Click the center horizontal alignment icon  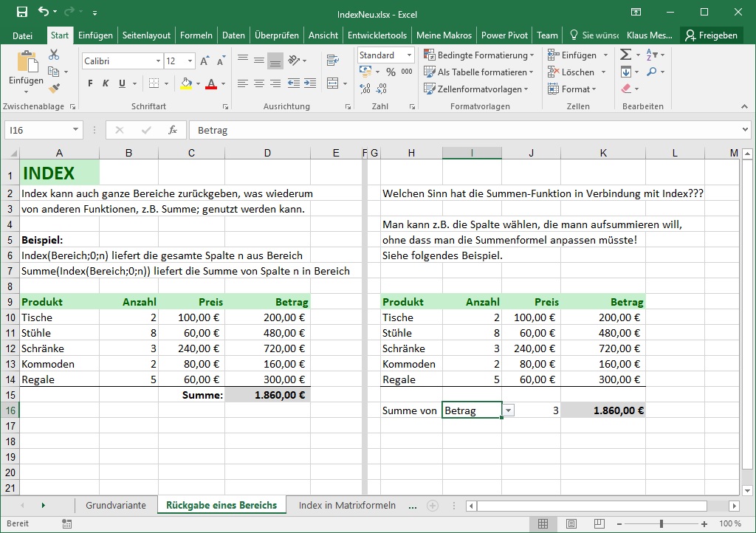coord(258,83)
